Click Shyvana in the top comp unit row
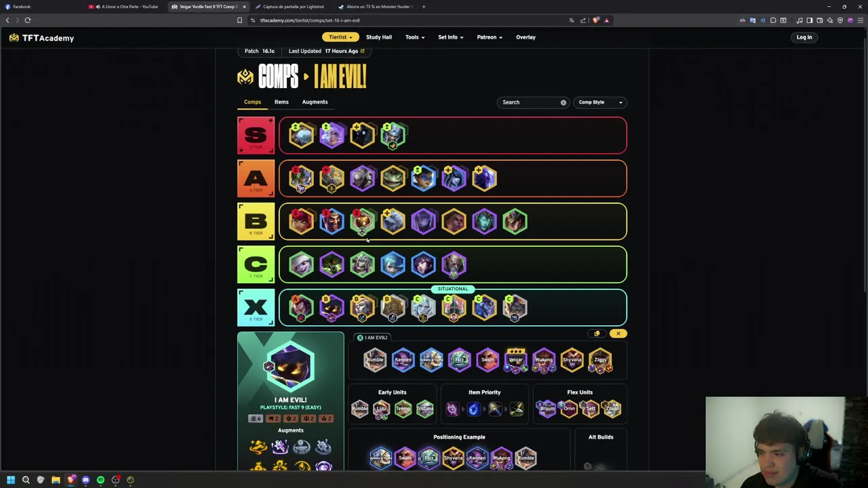Viewport: 868px width, 488px height. pos(572,360)
